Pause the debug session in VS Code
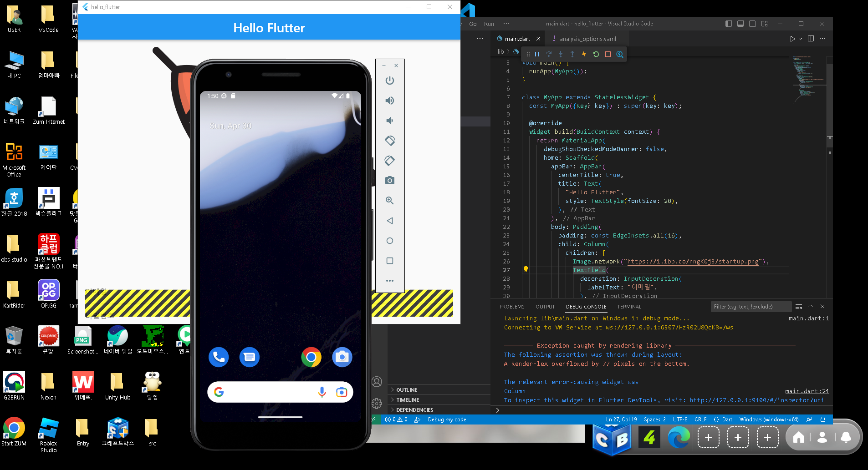The height and width of the screenshot is (470, 868). pyautogui.click(x=537, y=54)
